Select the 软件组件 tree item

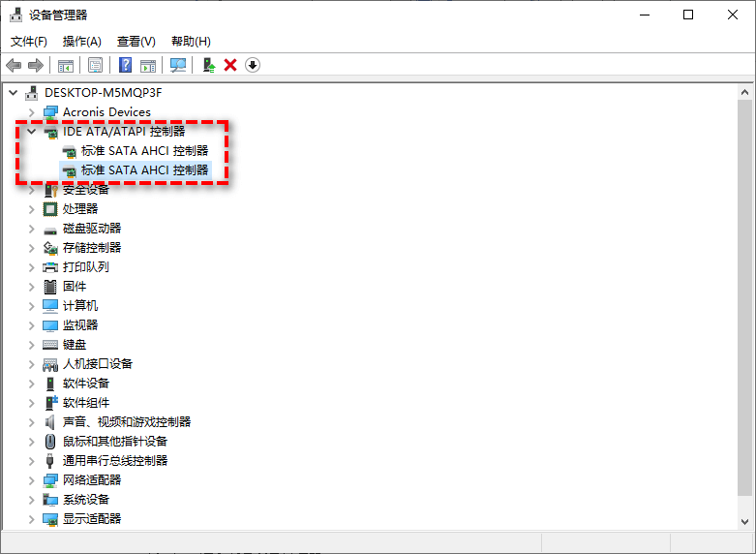tap(86, 403)
